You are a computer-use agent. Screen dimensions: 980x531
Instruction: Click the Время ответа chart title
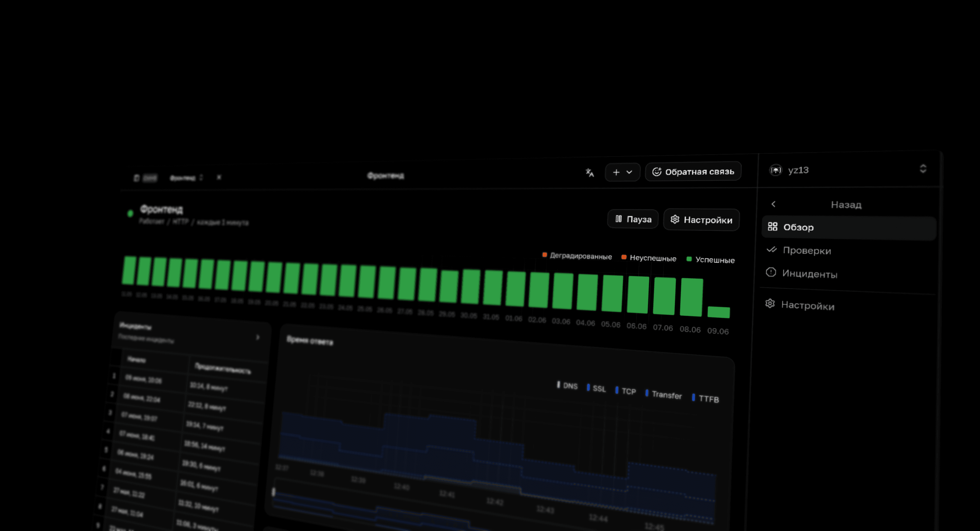[310, 341]
